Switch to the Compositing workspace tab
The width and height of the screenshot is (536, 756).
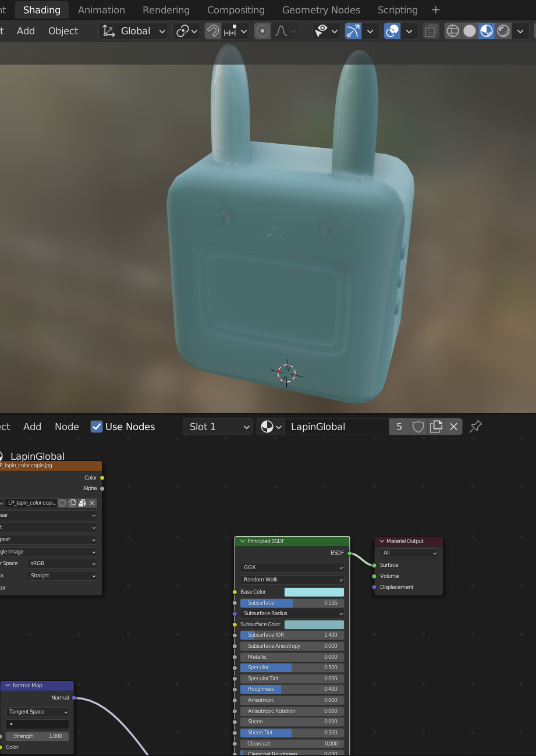coord(236,10)
